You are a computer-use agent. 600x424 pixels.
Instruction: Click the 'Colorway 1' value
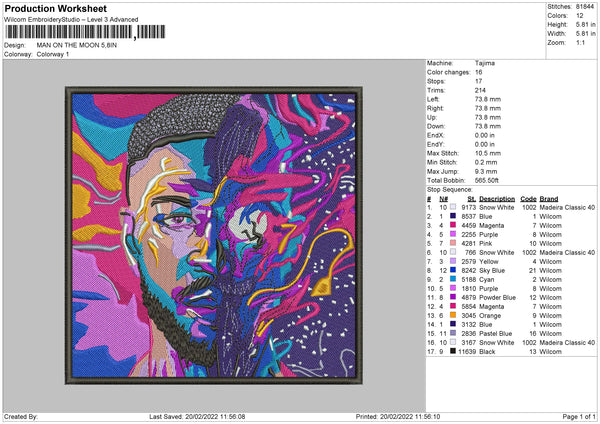tap(53, 54)
